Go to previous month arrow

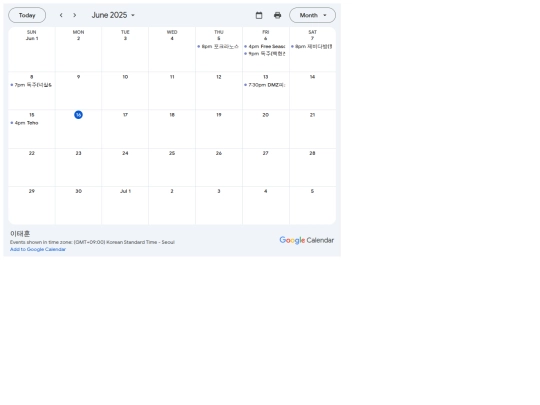click(61, 15)
